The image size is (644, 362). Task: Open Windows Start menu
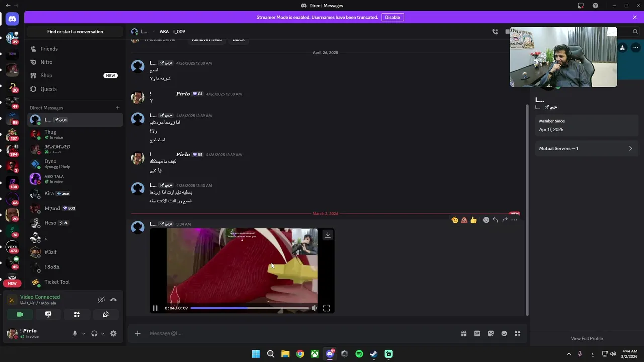point(256,354)
